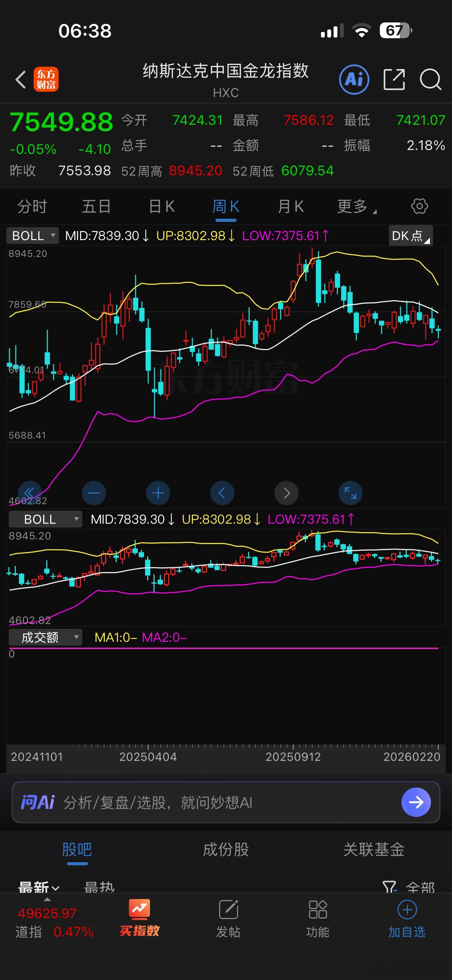Tap the HXC ticker code
Viewport: 452px width, 980px height.
click(226, 93)
